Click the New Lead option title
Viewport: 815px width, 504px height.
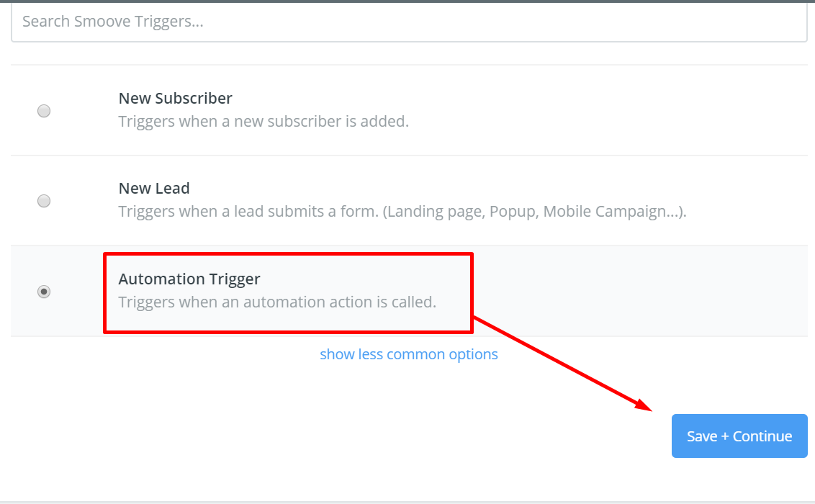point(154,188)
